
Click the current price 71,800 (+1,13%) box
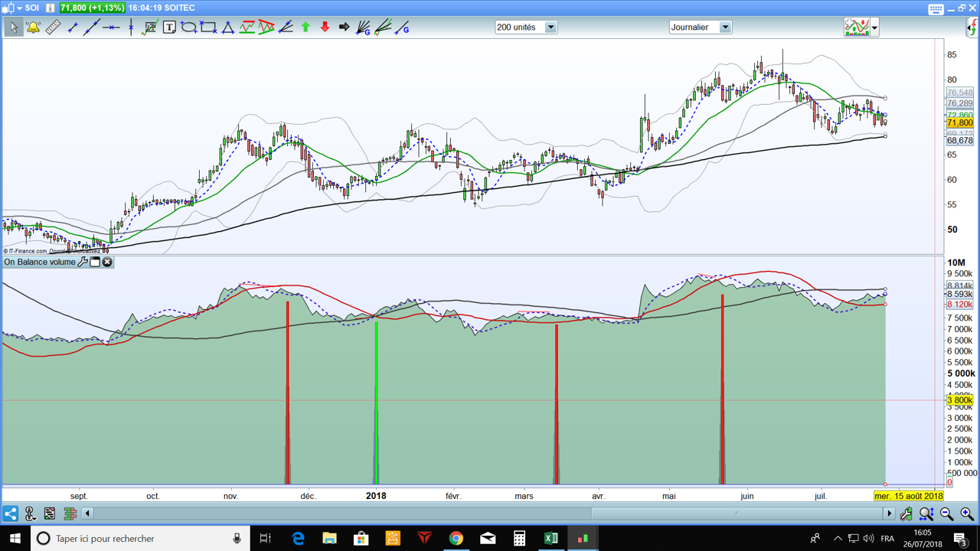92,8
